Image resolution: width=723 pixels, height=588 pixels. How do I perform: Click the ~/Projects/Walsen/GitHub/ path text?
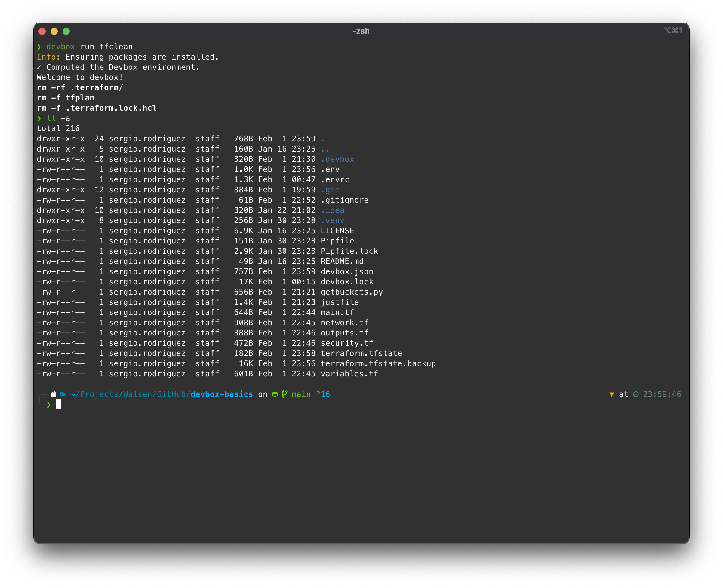[131, 394]
